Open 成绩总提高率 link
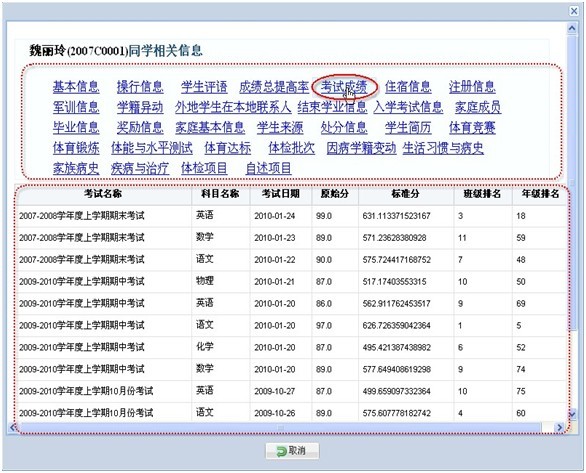This screenshot has width=586, height=473. pyautogui.click(x=274, y=87)
